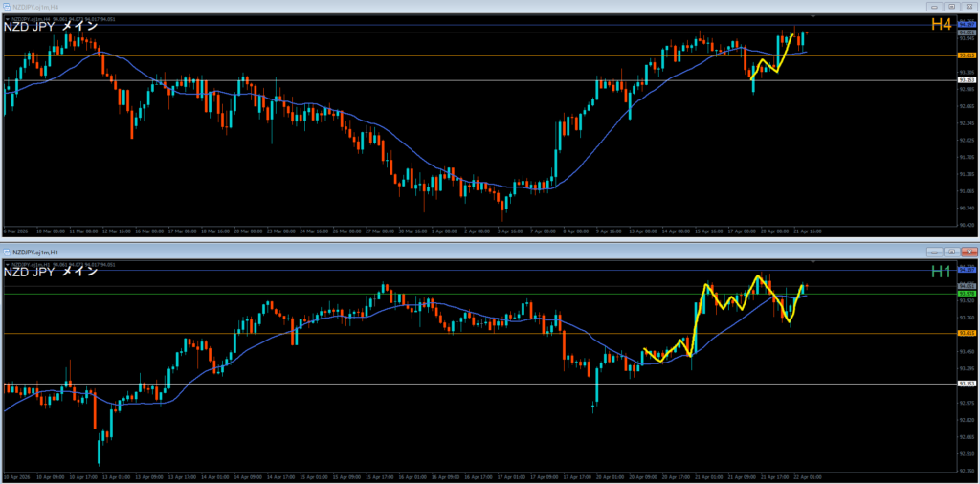Click the green 93.978 price label in H1 chart
980x484 pixels.
[966, 293]
